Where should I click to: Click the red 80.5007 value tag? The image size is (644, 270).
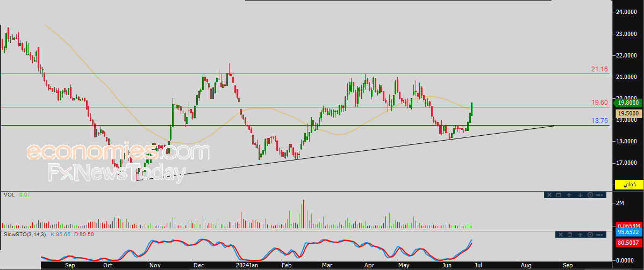(x=629, y=243)
